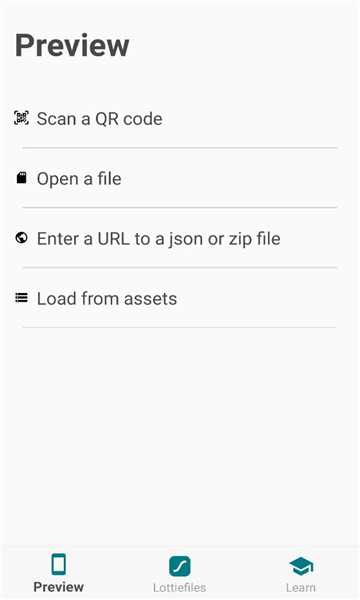The image size is (360, 600).
Task: Tap the phone icon in the bottom navigation
Action: tap(59, 564)
